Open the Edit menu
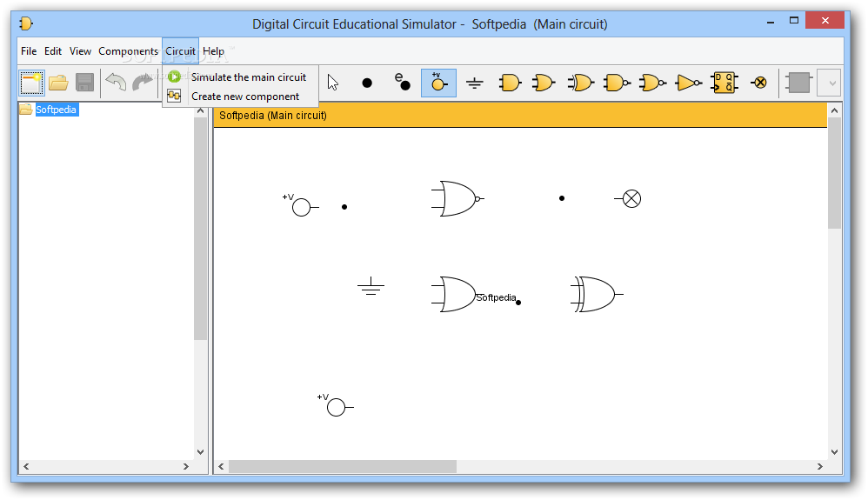The image size is (868, 500). 53,51
